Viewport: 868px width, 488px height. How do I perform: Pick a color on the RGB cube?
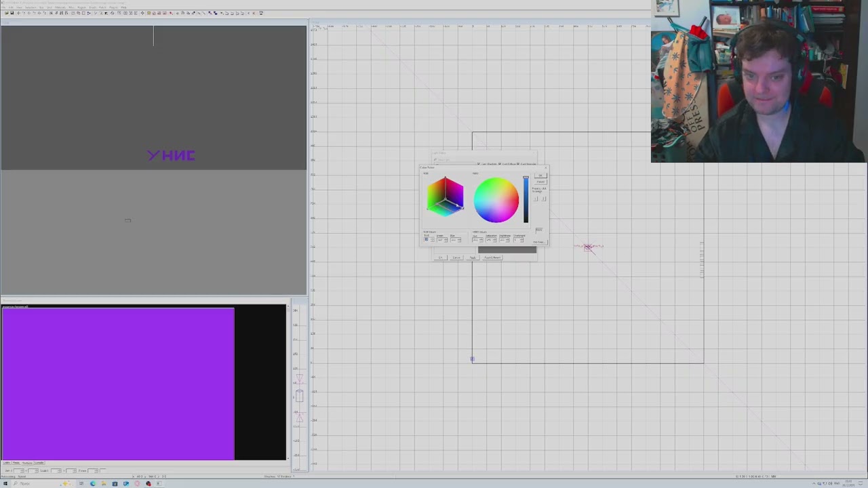coord(446,197)
